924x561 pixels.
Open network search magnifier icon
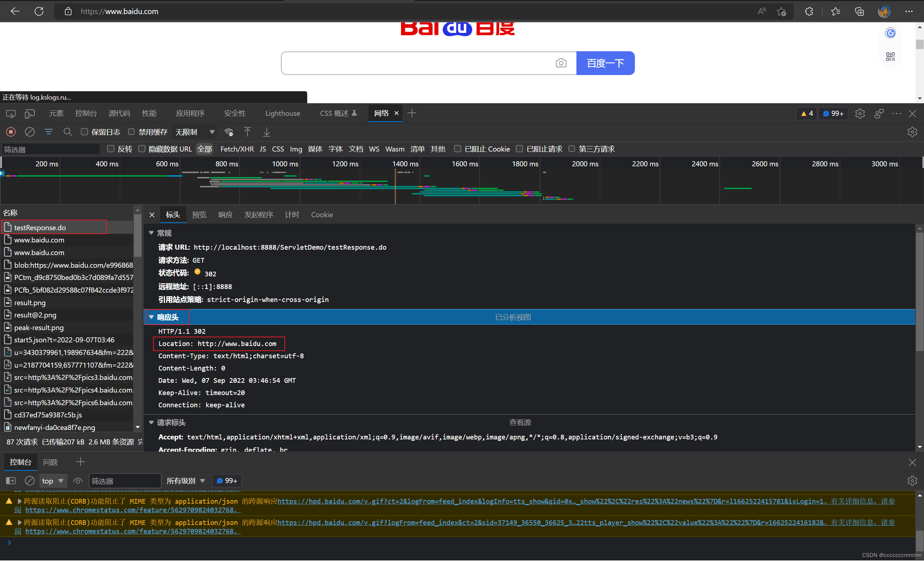coord(67,132)
